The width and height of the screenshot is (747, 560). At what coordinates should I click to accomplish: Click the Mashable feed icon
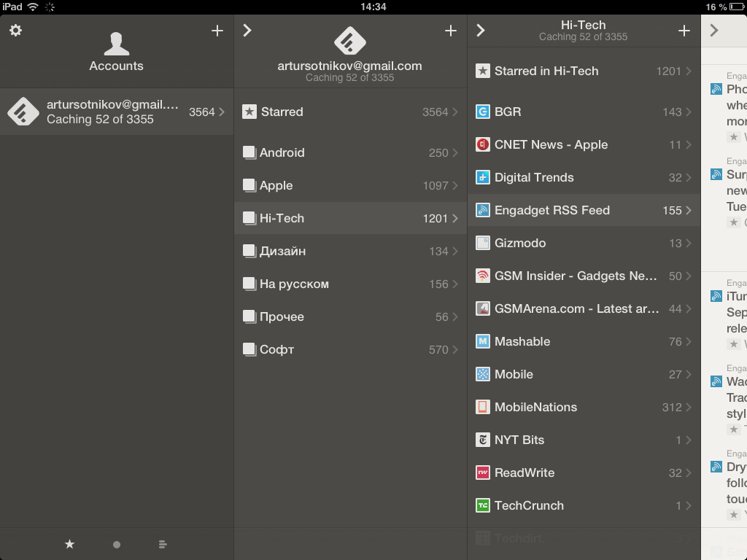tap(482, 341)
